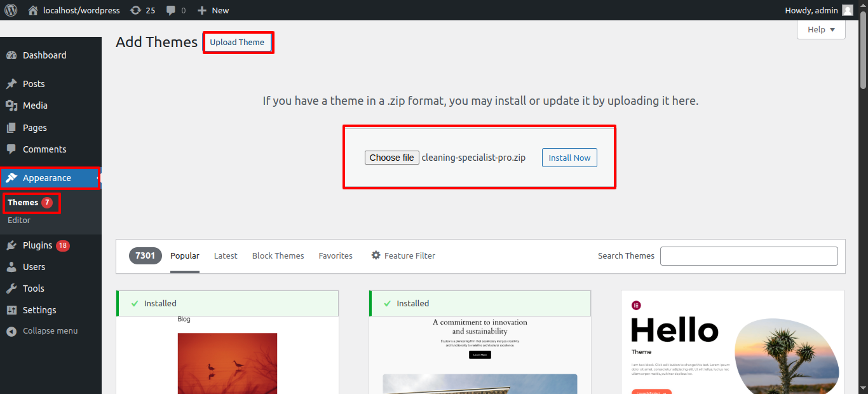
Task: Expand the Help dropdown panel
Action: (x=821, y=30)
